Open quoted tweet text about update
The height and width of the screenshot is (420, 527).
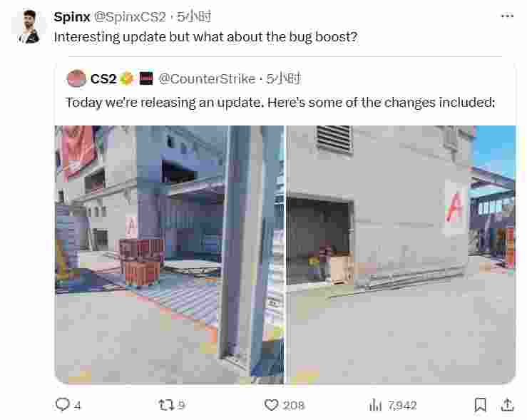[280, 103]
